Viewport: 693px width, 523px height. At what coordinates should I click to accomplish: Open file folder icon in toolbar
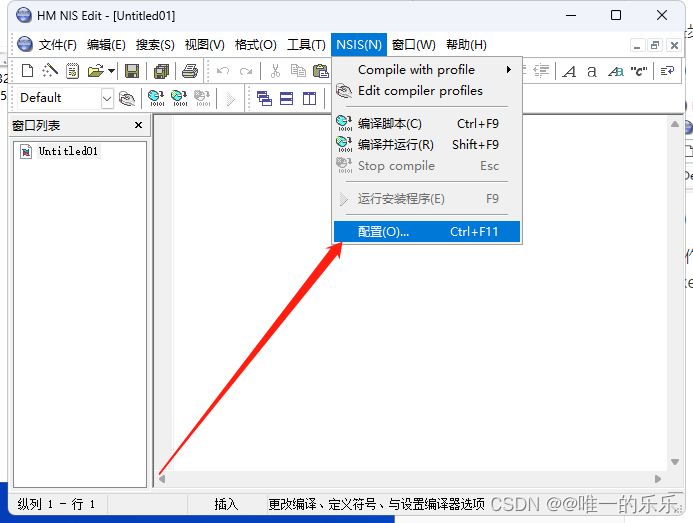point(95,71)
